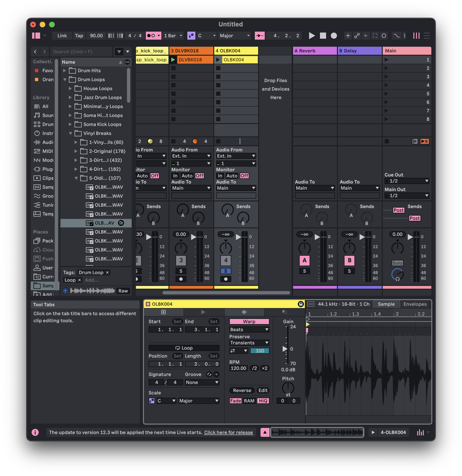Screen dimensions: 462x476
Task: Toggle the Warp button on
Action: pyautogui.click(x=249, y=321)
